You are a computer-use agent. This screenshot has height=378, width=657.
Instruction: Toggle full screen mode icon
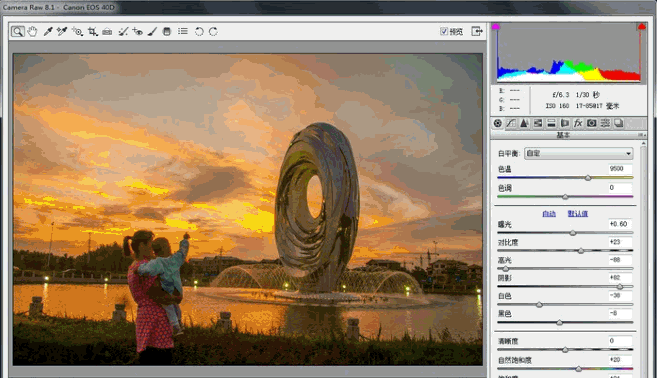coord(477,31)
